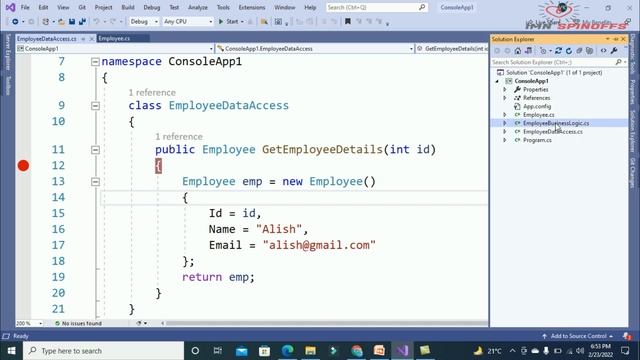Click Pending Changes Filter icon in Solution Explorer
The height and width of the screenshot is (360, 640).
pyautogui.click(x=543, y=51)
